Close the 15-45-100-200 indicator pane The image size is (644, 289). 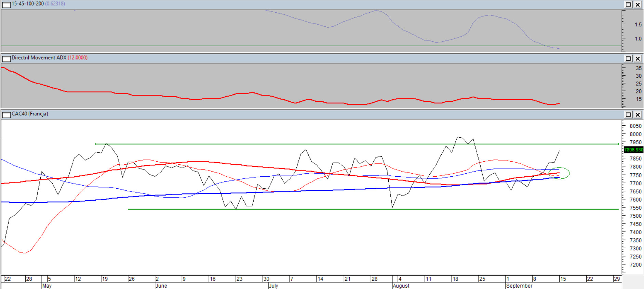coord(638,4)
